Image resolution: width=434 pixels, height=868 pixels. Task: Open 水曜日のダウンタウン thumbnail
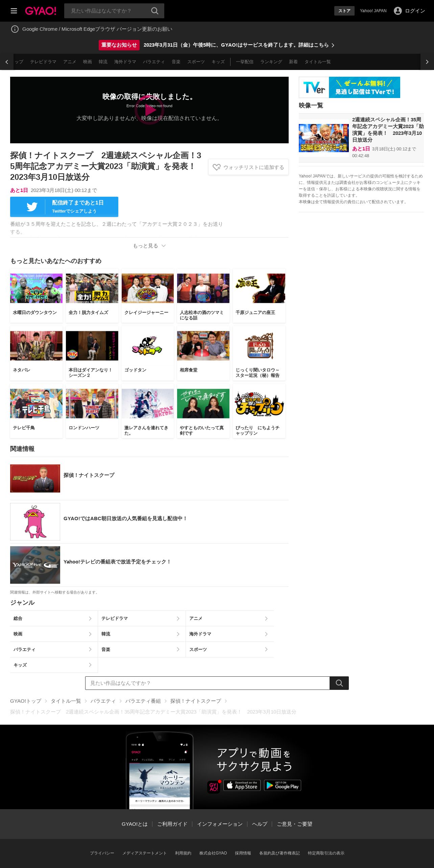pos(37,288)
